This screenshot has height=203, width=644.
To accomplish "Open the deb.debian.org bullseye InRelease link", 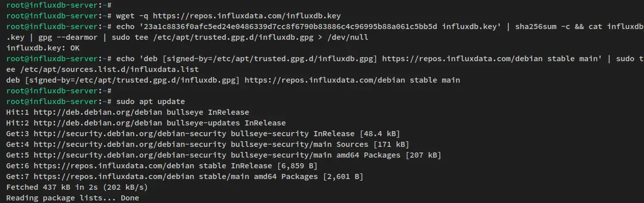I will tap(142, 112).
